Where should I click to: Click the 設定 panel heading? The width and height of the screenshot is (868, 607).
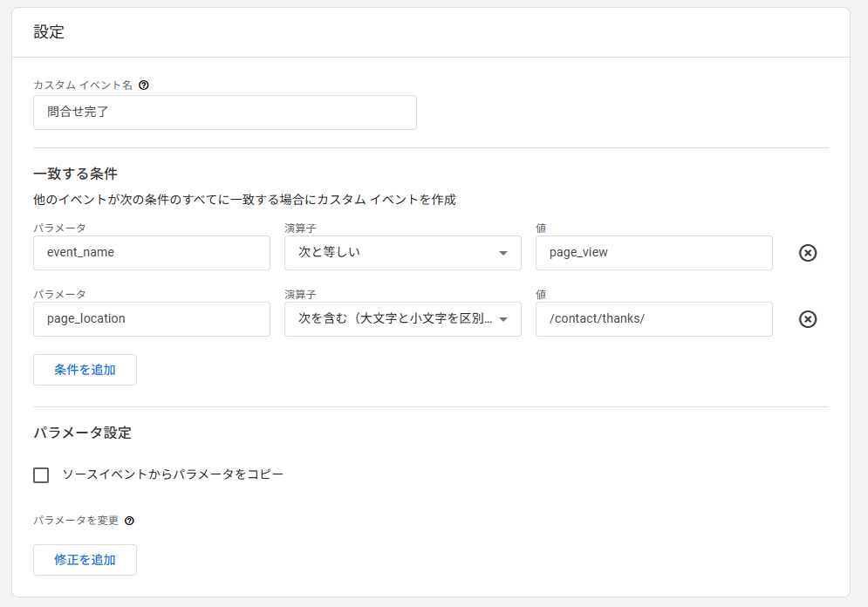(49, 32)
